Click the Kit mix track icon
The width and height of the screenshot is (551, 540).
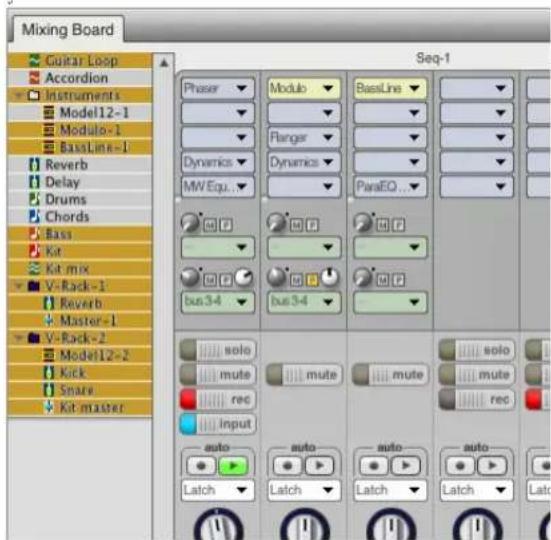(34, 269)
